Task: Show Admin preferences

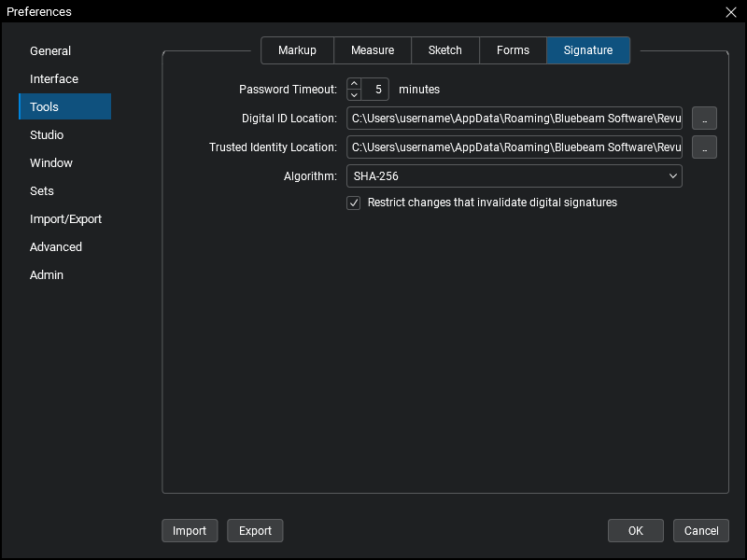Action: click(x=47, y=274)
